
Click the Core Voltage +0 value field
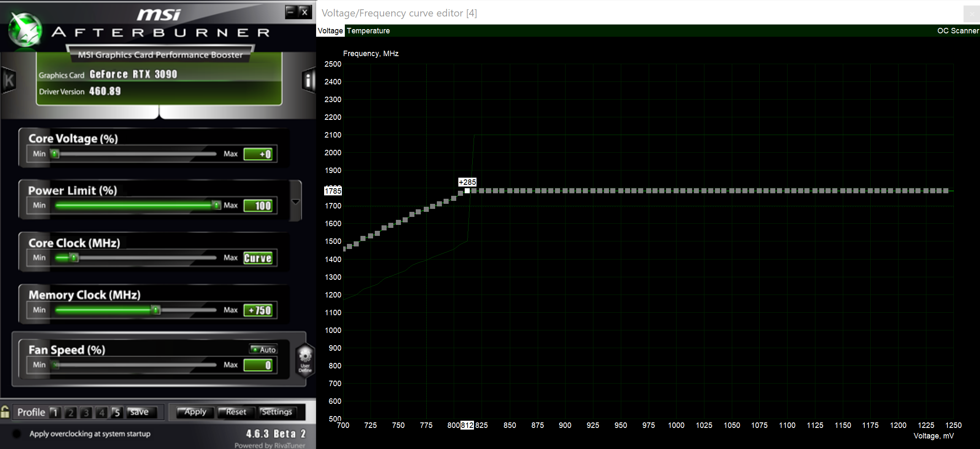coord(258,154)
